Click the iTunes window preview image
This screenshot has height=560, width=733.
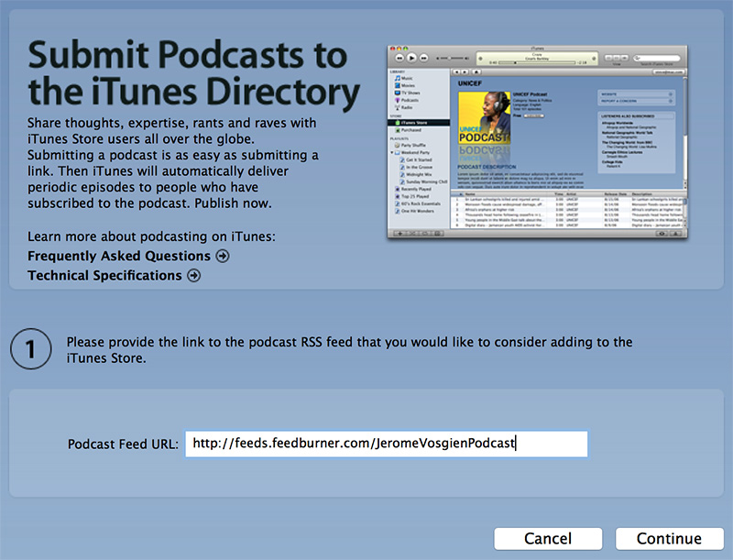(x=538, y=142)
